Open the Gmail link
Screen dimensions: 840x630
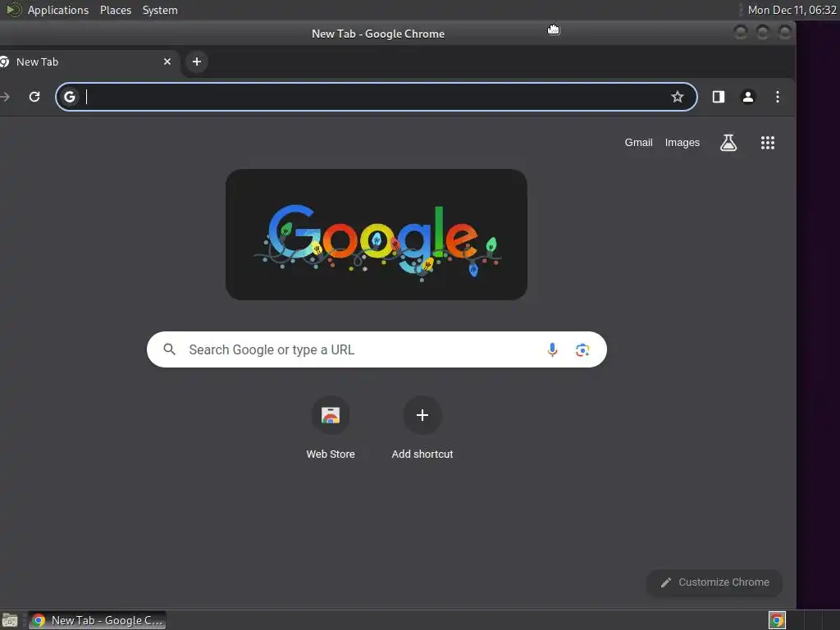[x=638, y=143]
